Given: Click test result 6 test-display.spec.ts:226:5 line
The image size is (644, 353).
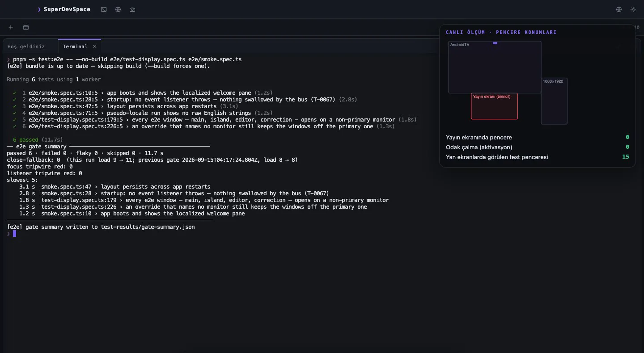Looking at the screenshot, I should [203, 126].
